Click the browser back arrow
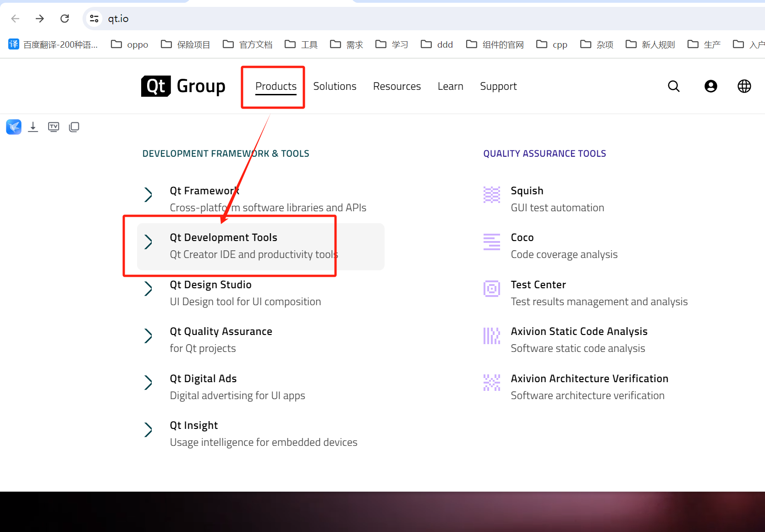The width and height of the screenshot is (765, 532). pos(15,18)
